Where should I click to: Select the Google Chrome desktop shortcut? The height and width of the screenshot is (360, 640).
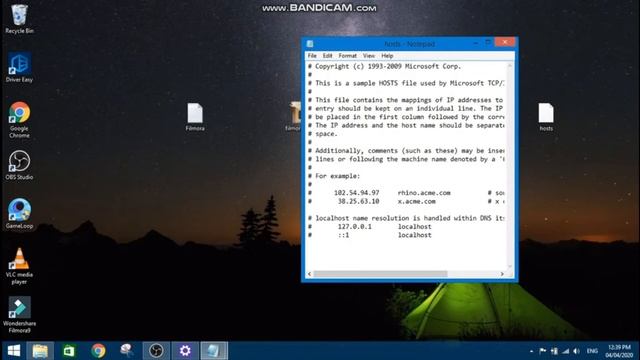pos(19,120)
